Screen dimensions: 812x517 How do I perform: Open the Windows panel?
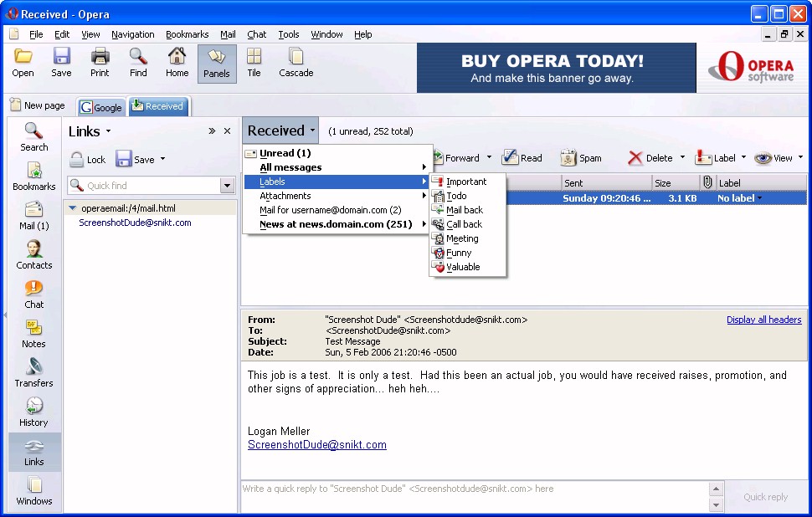tap(33, 491)
